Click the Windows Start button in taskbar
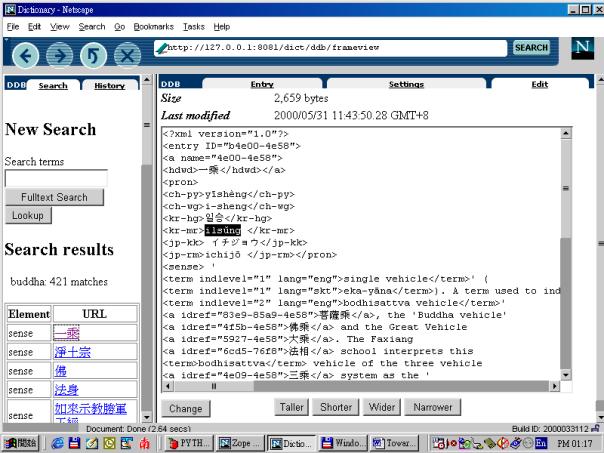Viewport: 604px width, 453px height. (x=22, y=443)
